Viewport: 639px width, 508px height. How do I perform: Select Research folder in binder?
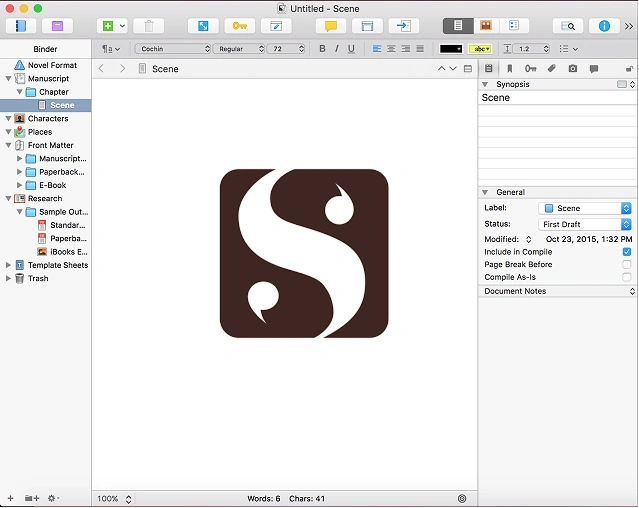[x=46, y=198]
